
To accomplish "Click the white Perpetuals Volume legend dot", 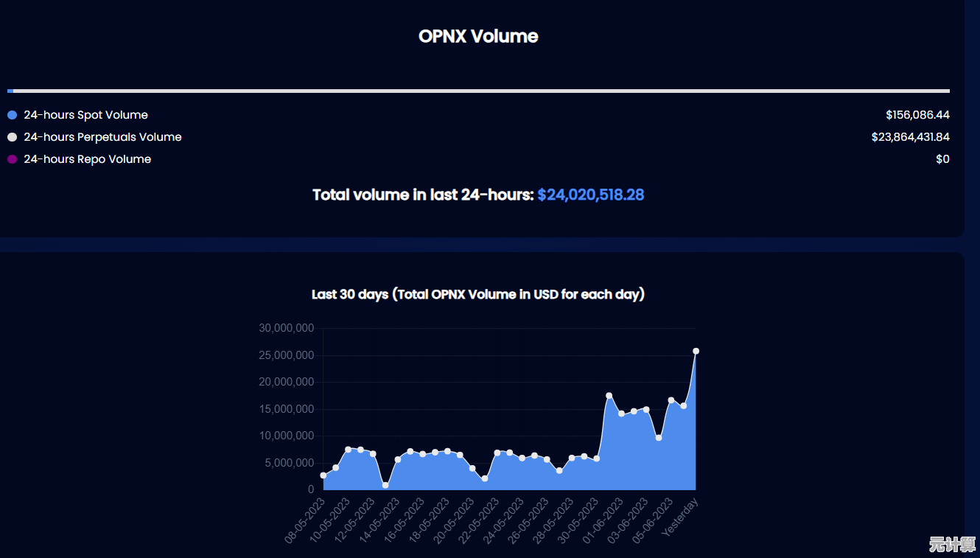I will (x=12, y=137).
